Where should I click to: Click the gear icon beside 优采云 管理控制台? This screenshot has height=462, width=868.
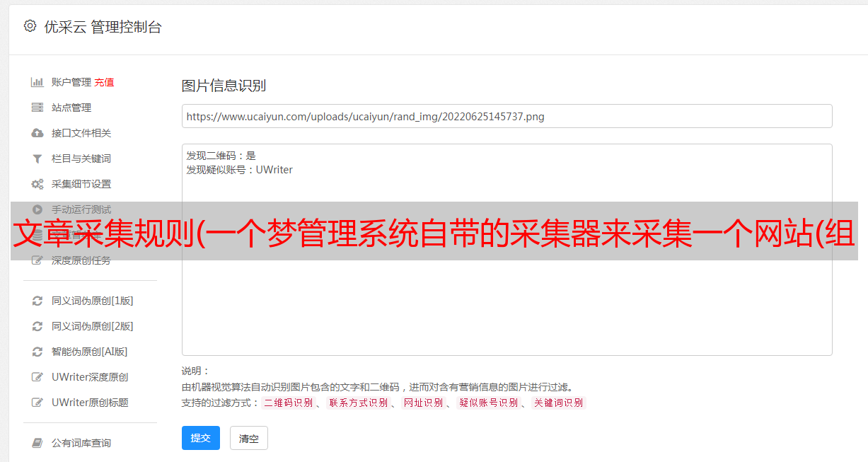pos(30,26)
